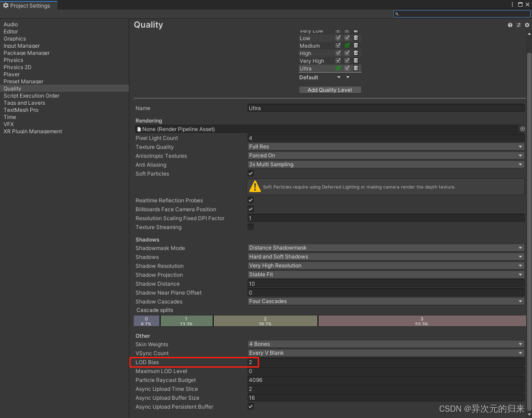The image size is (532, 418).
Task: Open the presets slider icon in Quality header
Action: (519, 25)
